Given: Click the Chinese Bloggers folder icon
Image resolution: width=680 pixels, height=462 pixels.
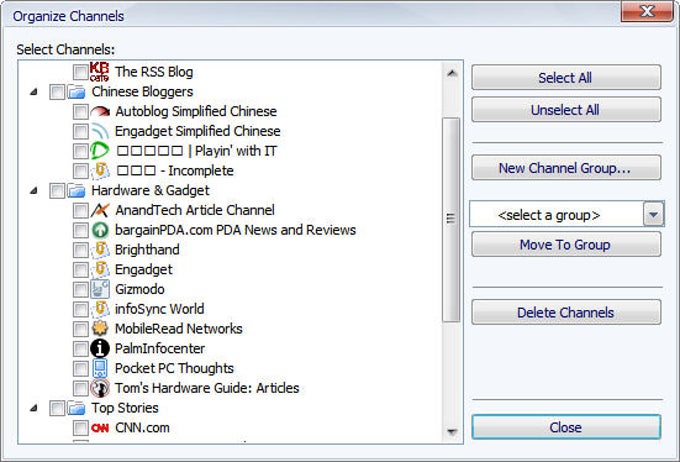Looking at the screenshot, I should [x=77, y=92].
